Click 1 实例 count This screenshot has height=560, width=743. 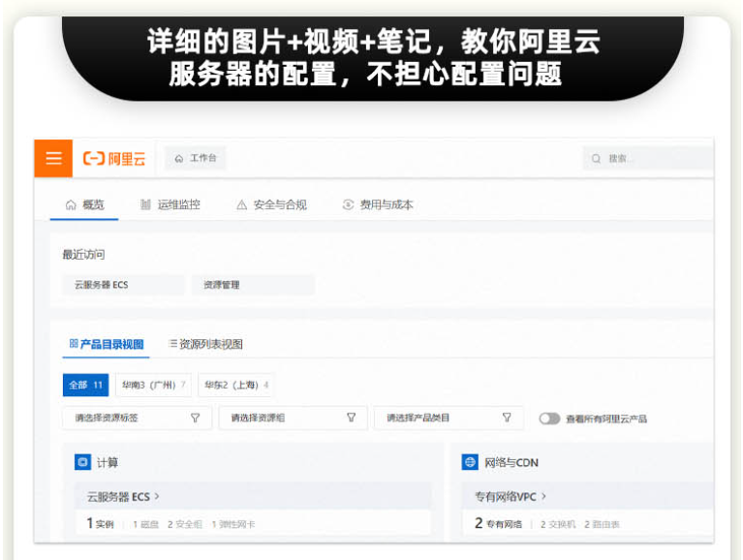click(x=100, y=523)
